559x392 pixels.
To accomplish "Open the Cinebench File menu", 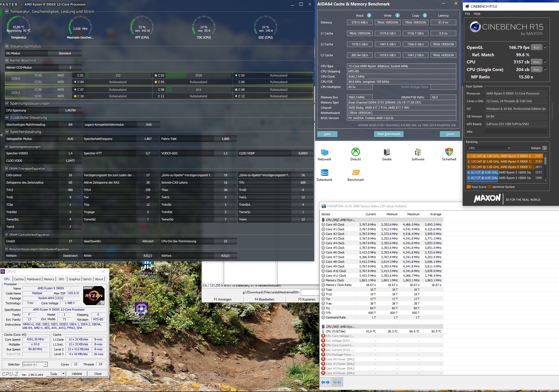I will click(x=467, y=14).
